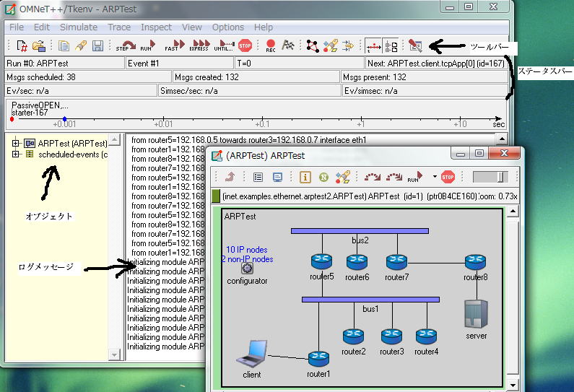Image resolution: width=574 pixels, height=392 pixels.
Task: Open the Inspect menu
Action: (x=156, y=27)
